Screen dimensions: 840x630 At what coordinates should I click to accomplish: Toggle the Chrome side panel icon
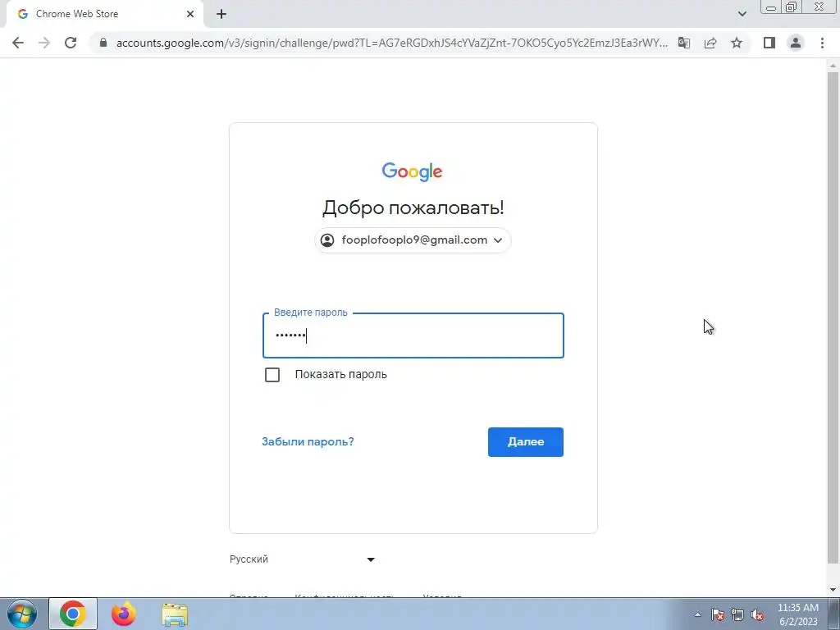coord(769,43)
